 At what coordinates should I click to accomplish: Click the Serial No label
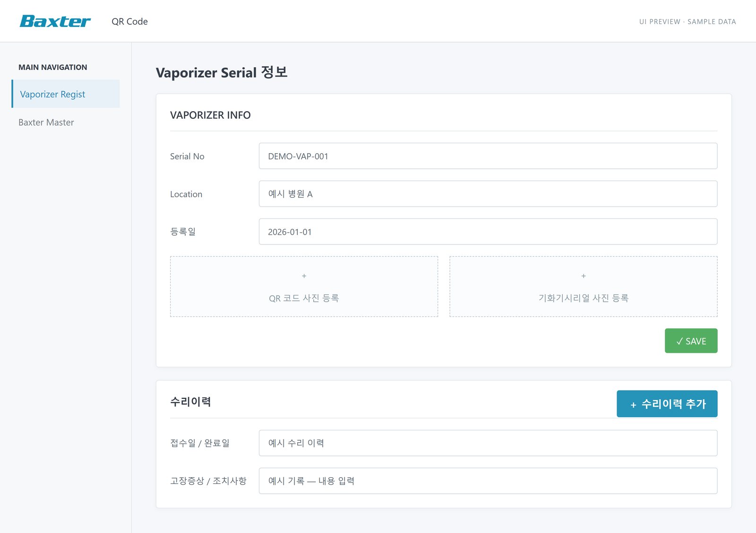(187, 156)
